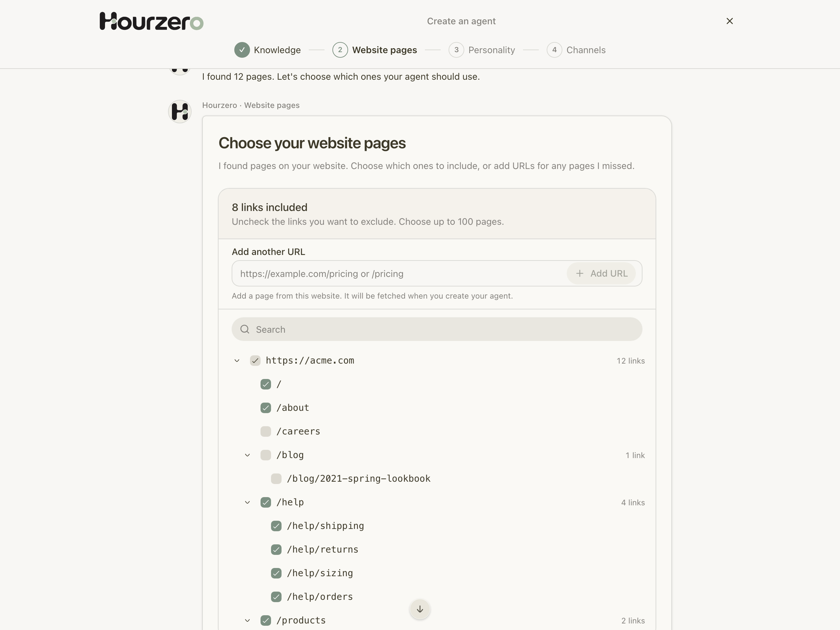Uncheck the / homepage checkbox
This screenshot has width=840, height=630.
pyautogui.click(x=266, y=384)
